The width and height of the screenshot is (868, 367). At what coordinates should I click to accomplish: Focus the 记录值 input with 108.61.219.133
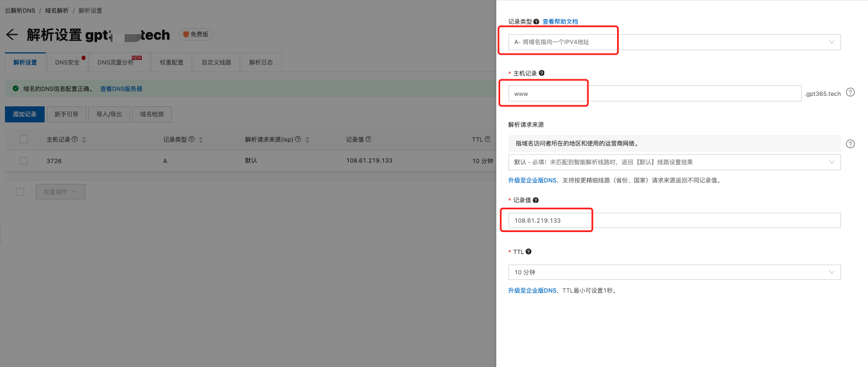pyautogui.click(x=674, y=220)
